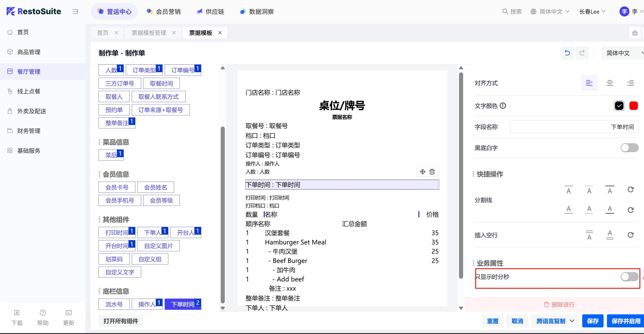Image resolution: width=644 pixels, height=334 pixels.
Task: Click the redo arrow icon
Action: coord(582,53)
